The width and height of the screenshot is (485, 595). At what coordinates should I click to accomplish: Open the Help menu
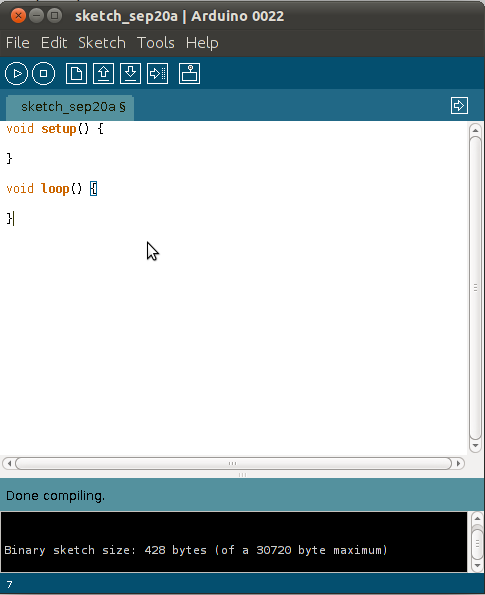coord(202,43)
